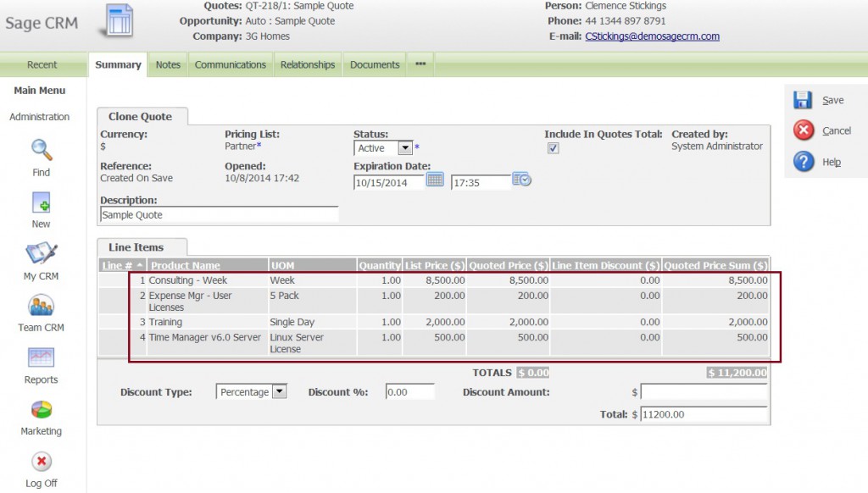Click the Find magnifier icon

point(42,149)
